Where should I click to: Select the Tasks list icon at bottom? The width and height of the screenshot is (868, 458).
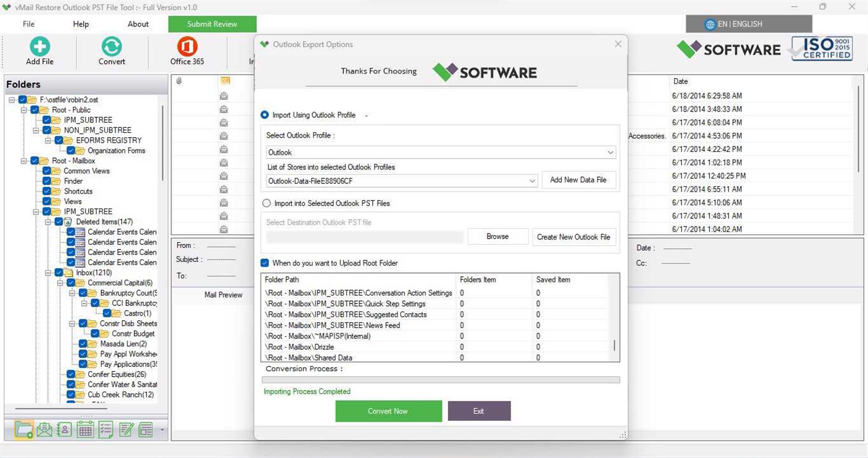105,429
